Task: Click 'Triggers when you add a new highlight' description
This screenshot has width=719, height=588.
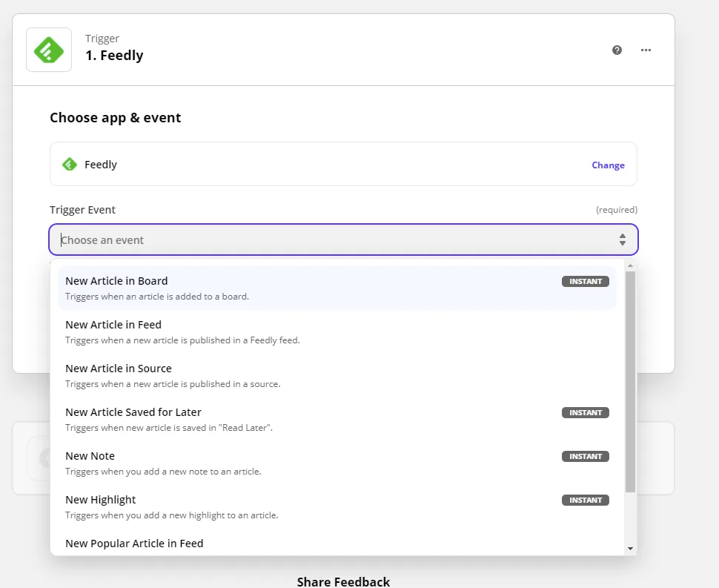Action: coord(171,515)
